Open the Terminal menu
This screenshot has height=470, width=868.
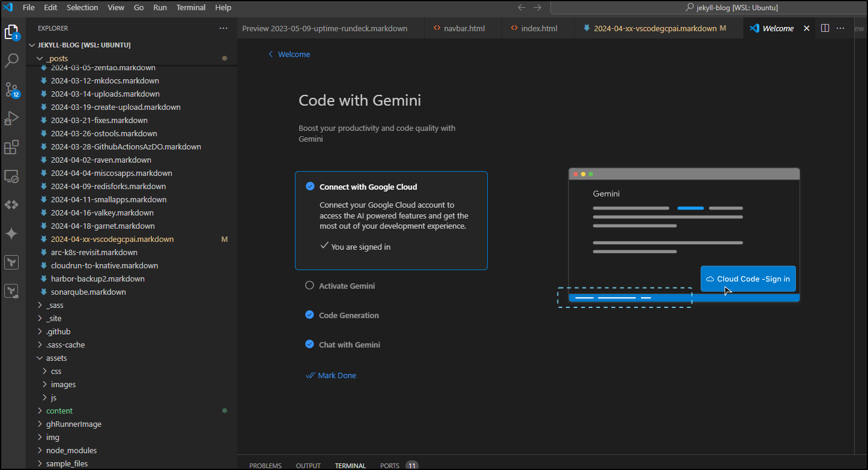[191, 8]
